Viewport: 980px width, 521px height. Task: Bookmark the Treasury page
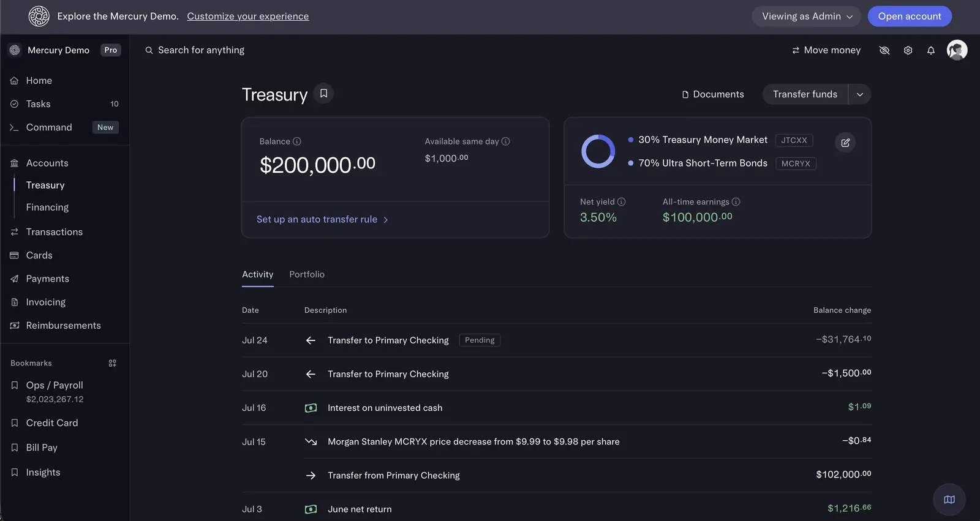click(x=323, y=94)
